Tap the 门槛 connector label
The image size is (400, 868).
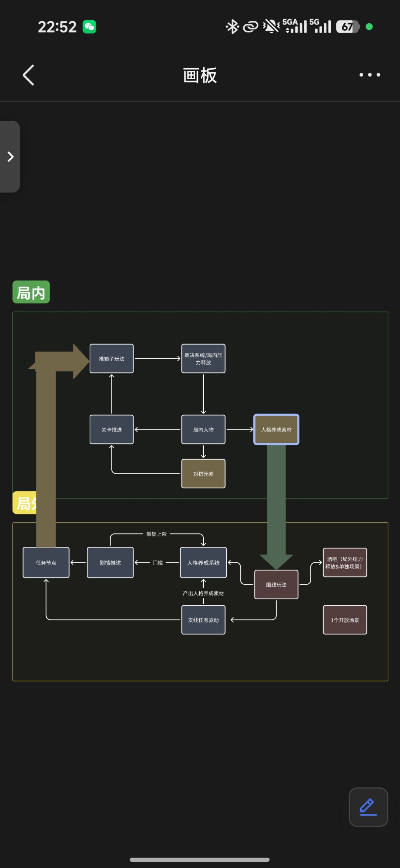[158, 563]
